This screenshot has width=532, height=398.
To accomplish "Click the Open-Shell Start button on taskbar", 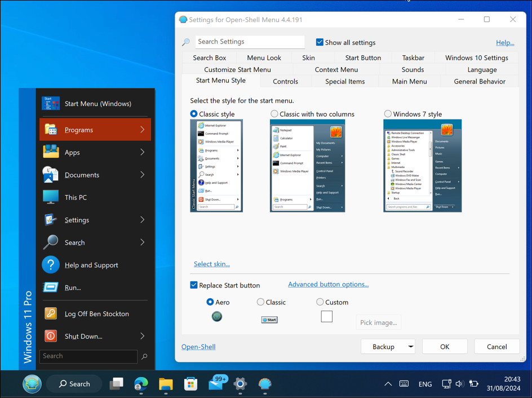I will tap(32, 384).
